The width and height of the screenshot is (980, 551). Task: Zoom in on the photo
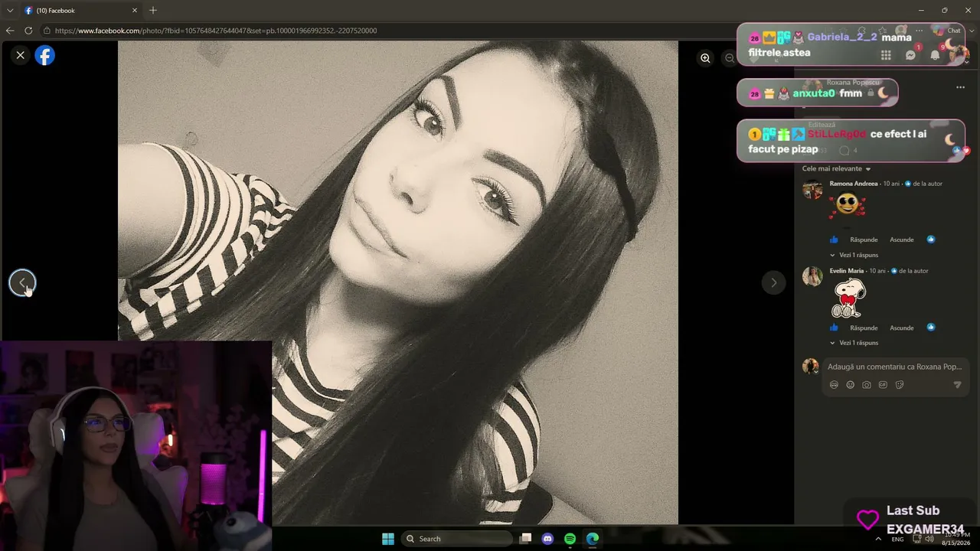pos(705,58)
